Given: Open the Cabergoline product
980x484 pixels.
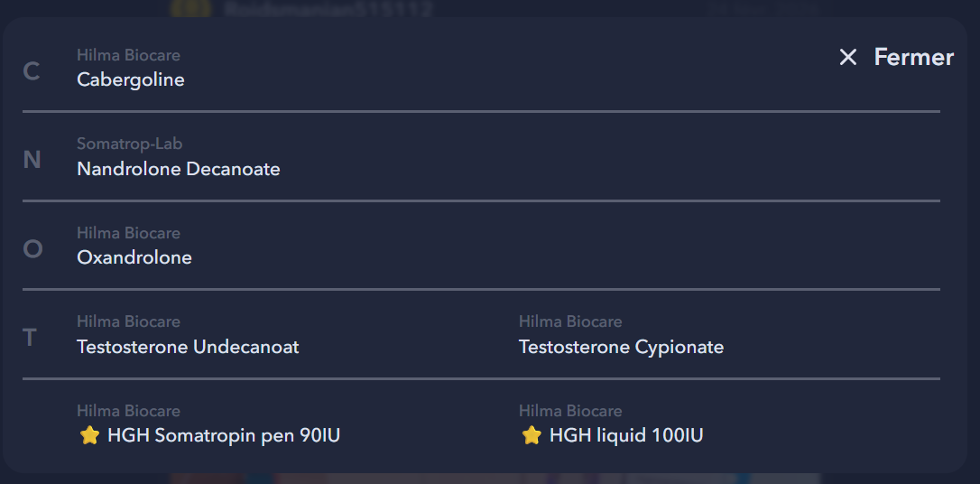Looking at the screenshot, I should (131, 79).
